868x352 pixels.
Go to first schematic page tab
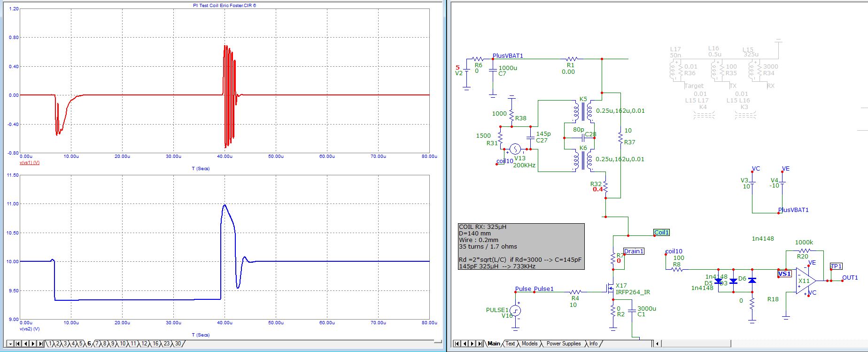pyautogui.click(x=457, y=344)
